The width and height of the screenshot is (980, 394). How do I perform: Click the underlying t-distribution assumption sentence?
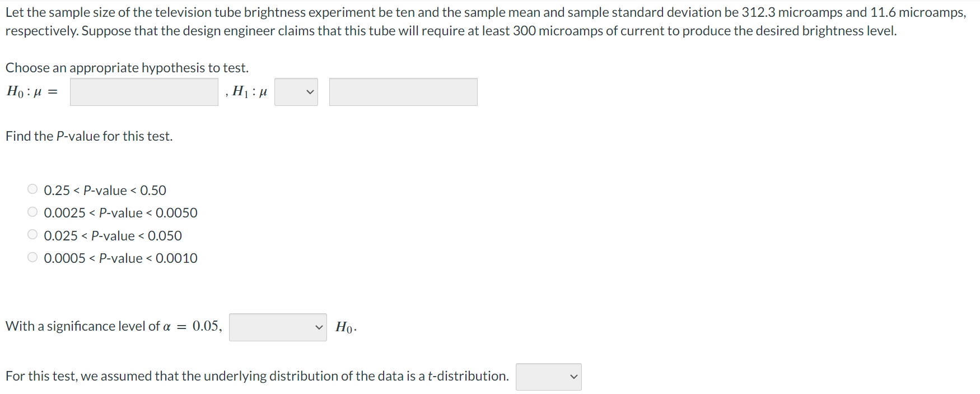point(257,376)
